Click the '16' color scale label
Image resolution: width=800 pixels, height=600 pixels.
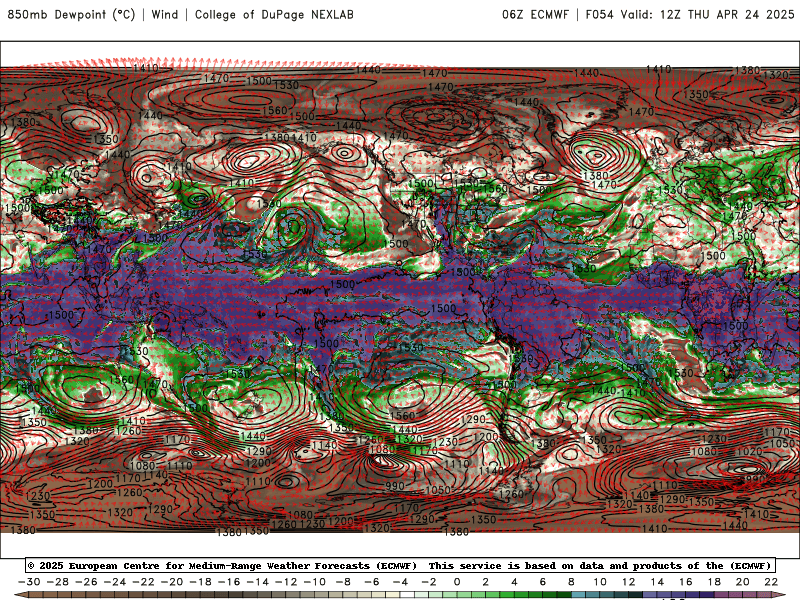[x=686, y=582]
